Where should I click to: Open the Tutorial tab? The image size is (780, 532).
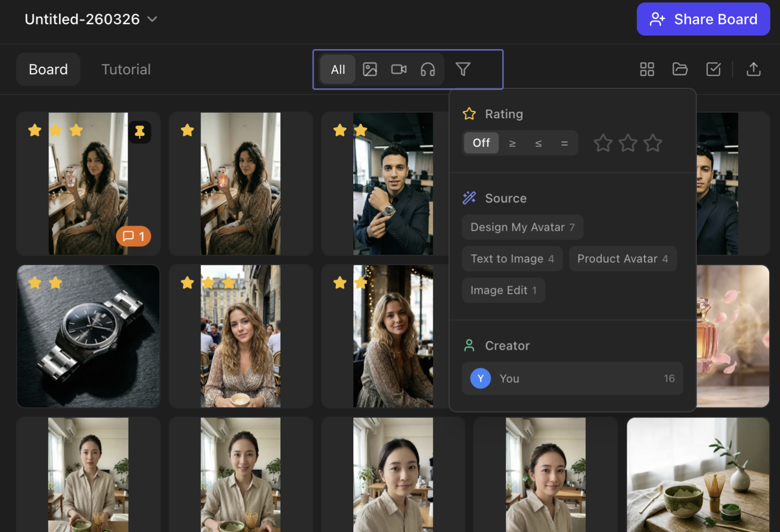(x=126, y=69)
